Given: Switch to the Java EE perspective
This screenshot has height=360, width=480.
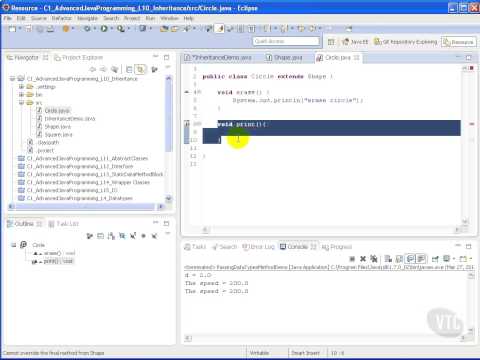Looking at the screenshot, I should click(x=355, y=42).
